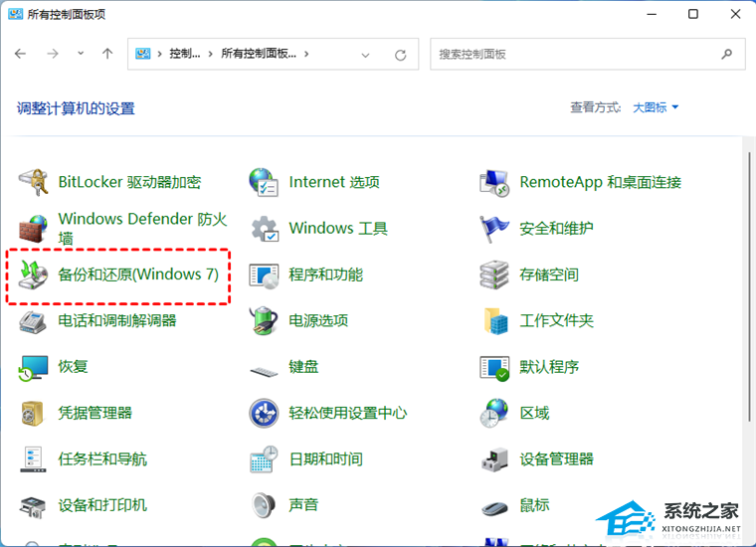Open the 键盘 keyboard icon
The image size is (756, 547).
264,370
